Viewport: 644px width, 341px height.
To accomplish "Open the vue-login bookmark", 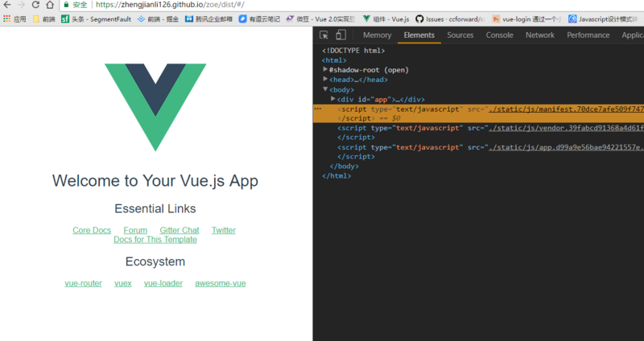I will [526, 18].
